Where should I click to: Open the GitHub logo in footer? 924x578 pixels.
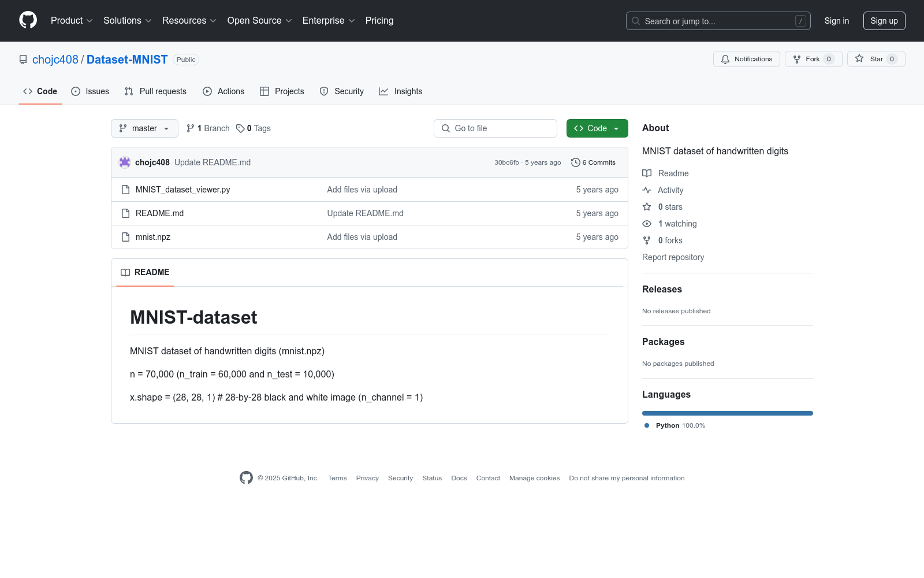[247, 478]
